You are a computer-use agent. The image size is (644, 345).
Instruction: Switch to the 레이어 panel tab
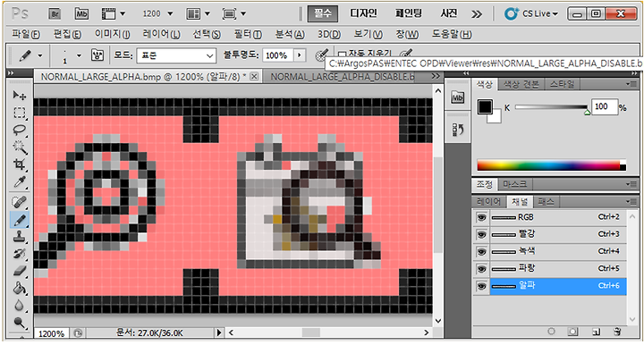[488, 201]
